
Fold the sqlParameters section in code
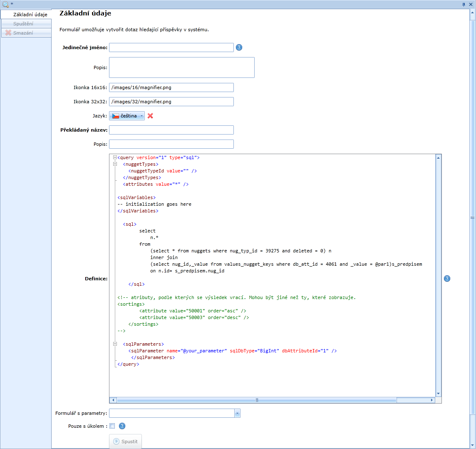pos(114,344)
